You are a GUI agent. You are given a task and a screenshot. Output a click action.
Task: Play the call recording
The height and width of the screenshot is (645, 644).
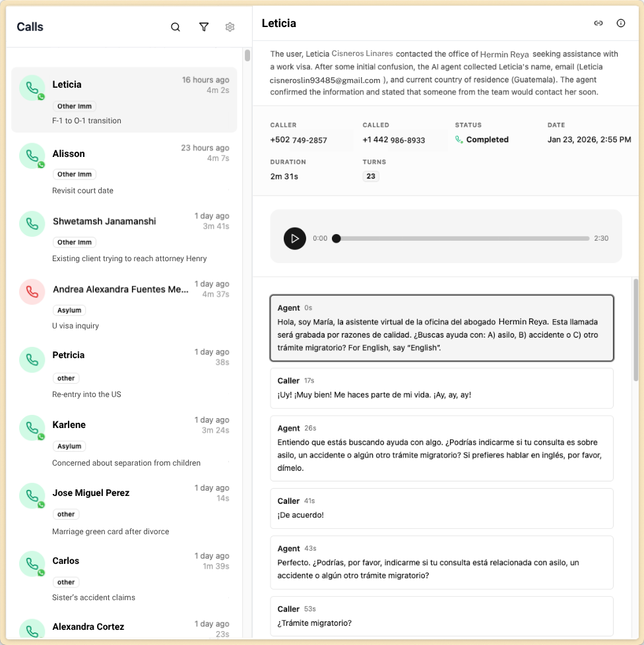click(x=295, y=239)
